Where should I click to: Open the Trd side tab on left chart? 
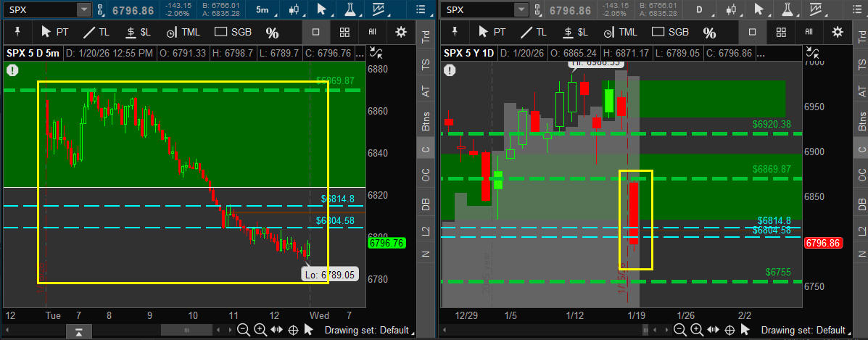[426, 38]
